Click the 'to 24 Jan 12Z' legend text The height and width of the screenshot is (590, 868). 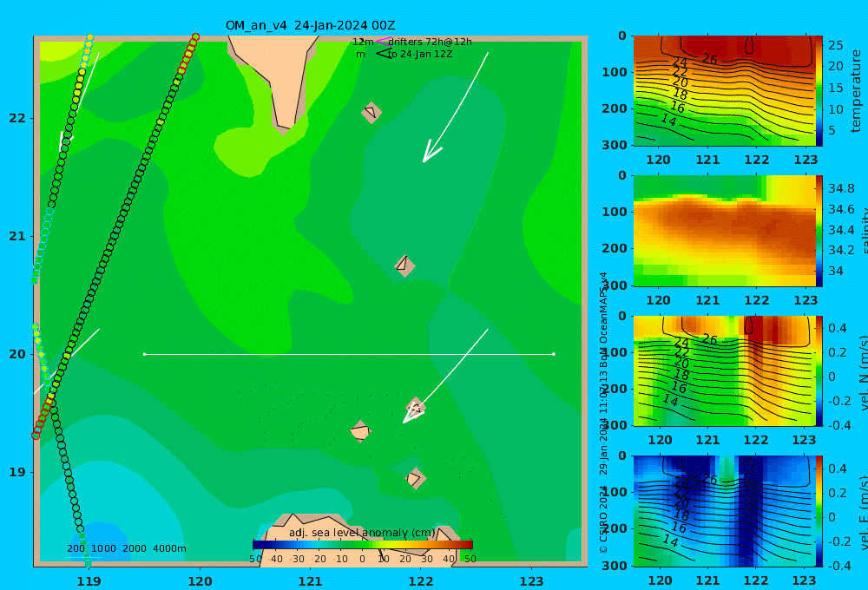420,55
